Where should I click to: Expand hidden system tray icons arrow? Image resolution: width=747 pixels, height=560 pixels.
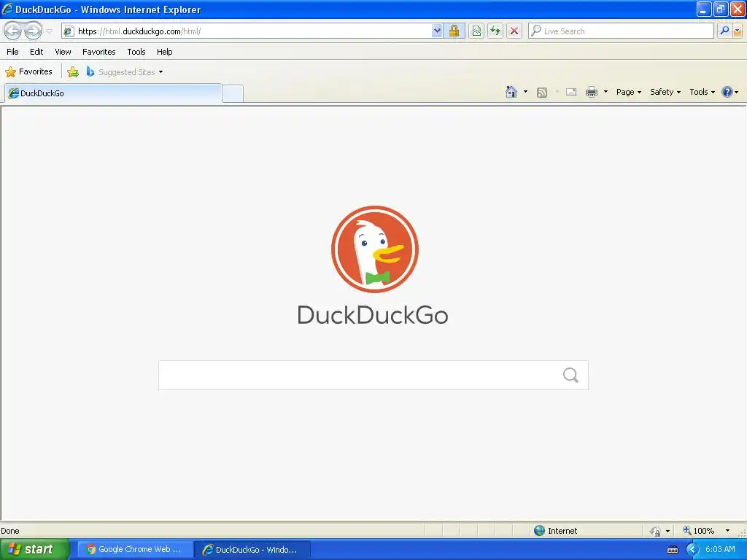click(x=692, y=550)
